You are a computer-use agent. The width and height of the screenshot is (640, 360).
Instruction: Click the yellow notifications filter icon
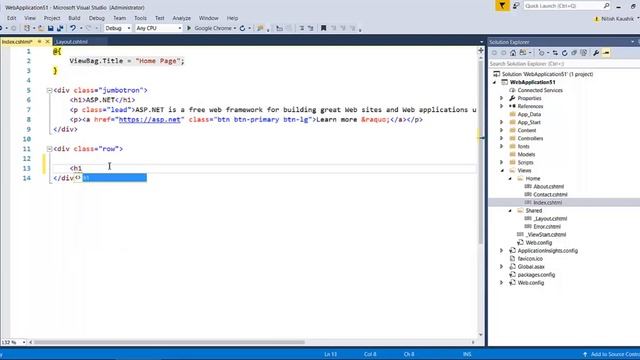click(502, 6)
